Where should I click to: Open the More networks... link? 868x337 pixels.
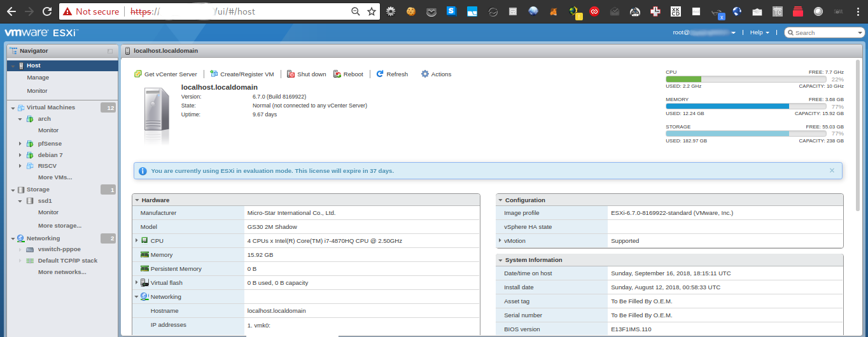[x=62, y=272]
